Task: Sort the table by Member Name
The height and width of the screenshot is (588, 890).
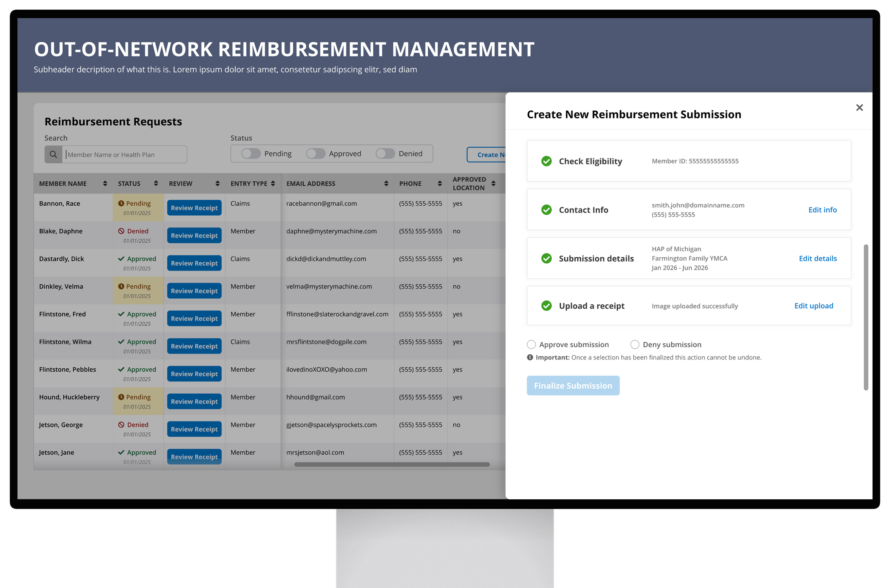Action: [105, 183]
